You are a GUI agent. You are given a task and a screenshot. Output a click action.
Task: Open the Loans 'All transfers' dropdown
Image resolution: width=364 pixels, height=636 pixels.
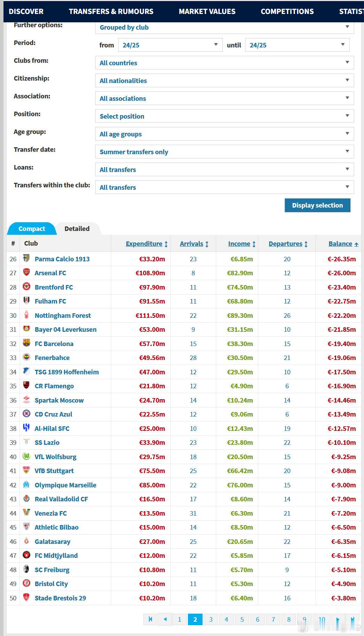coord(225,170)
